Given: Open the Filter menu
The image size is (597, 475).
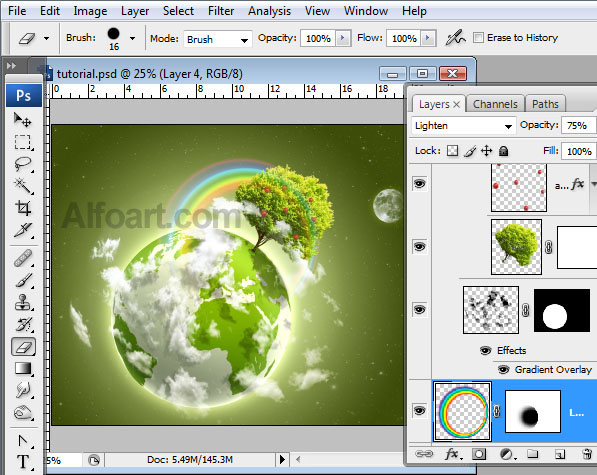Looking at the screenshot, I should point(221,11).
